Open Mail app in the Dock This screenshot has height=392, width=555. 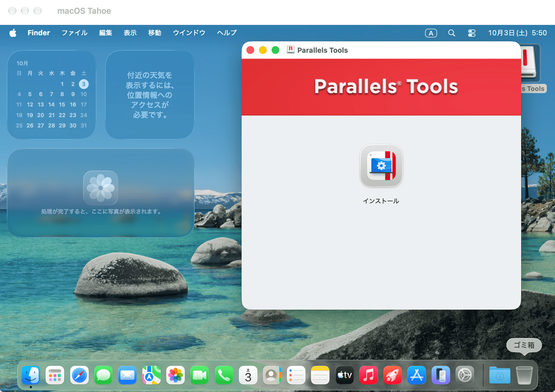[x=127, y=375]
